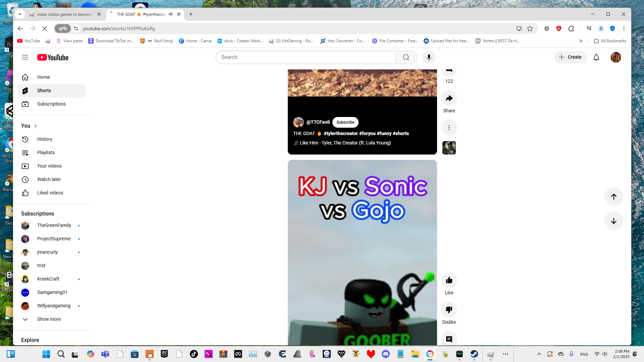Toggle the hamburger guide menu
Image resolution: width=644 pixels, height=362 pixels.
25,57
